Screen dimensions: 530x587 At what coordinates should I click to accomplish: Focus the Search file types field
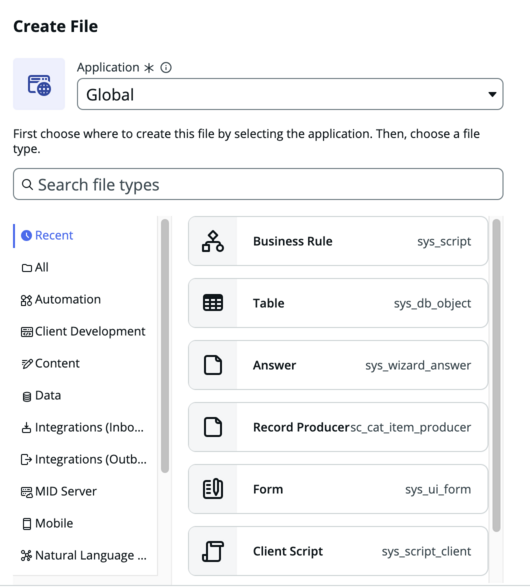(x=258, y=184)
